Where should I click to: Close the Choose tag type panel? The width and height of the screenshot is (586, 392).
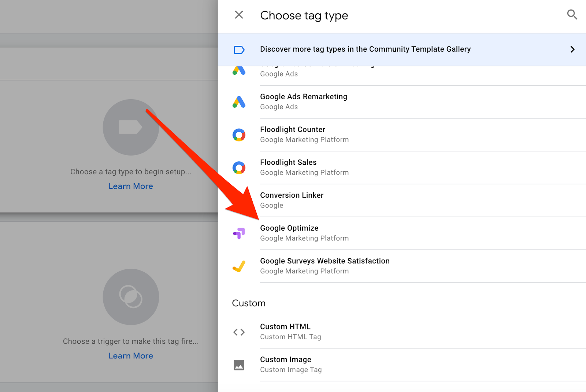pyautogui.click(x=239, y=15)
